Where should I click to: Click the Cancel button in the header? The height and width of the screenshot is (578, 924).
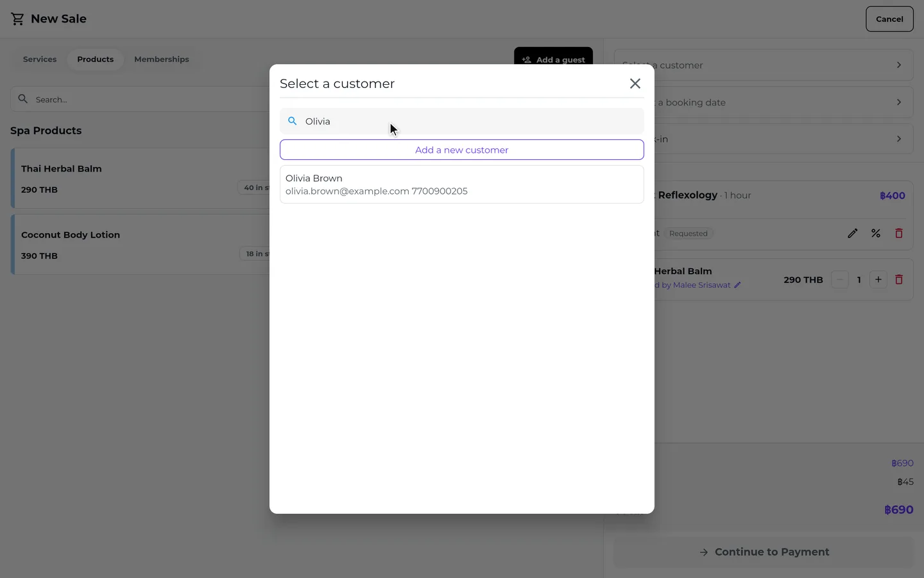coord(889,19)
